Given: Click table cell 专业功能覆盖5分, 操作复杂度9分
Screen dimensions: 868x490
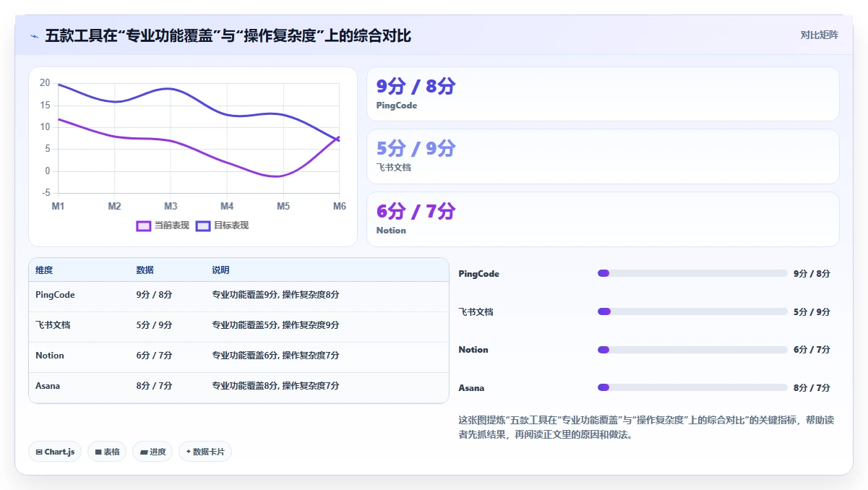Looking at the screenshot, I should click(x=275, y=325).
